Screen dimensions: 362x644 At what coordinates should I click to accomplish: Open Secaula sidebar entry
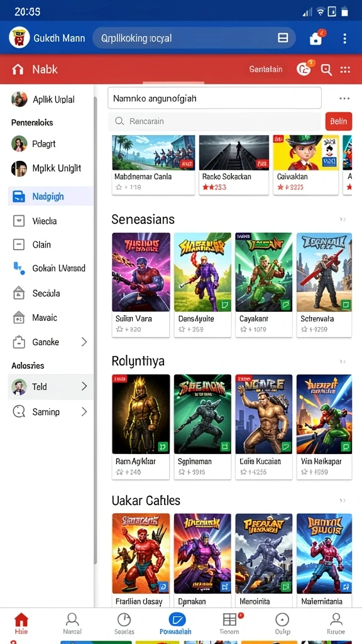point(50,293)
